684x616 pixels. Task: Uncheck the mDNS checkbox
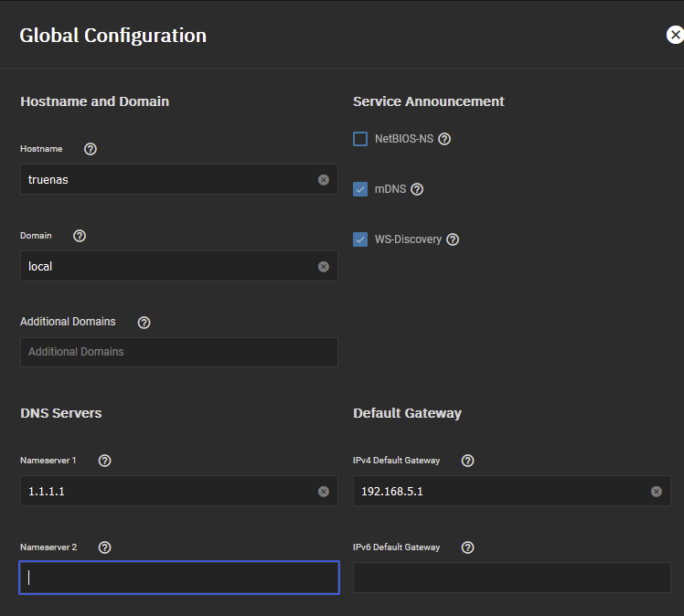[360, 189]
